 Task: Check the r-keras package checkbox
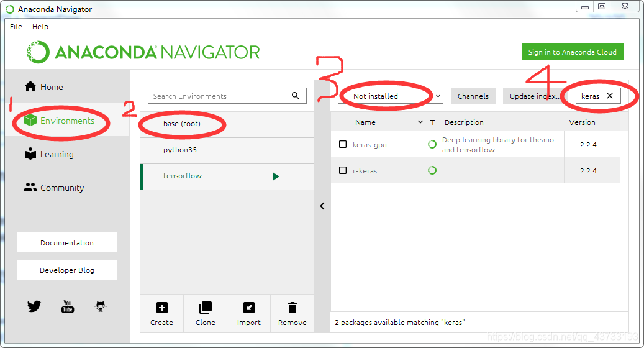coord(343,170)
